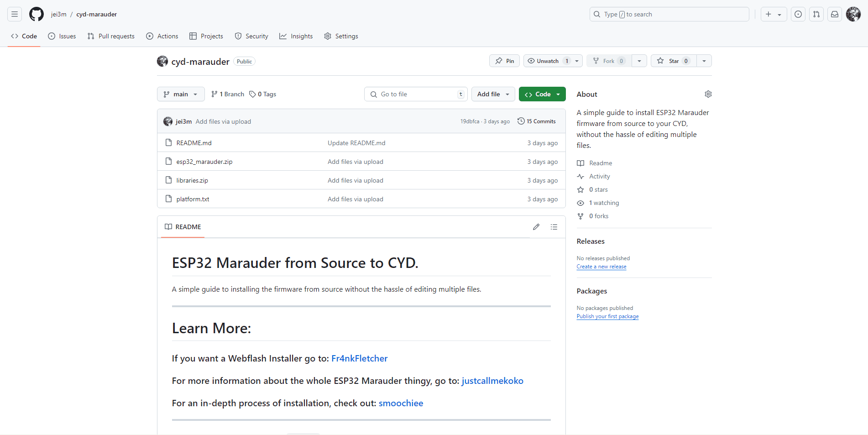Open the smoochiee link
Screen dimensions: 868x435
[x=401, y=403]
